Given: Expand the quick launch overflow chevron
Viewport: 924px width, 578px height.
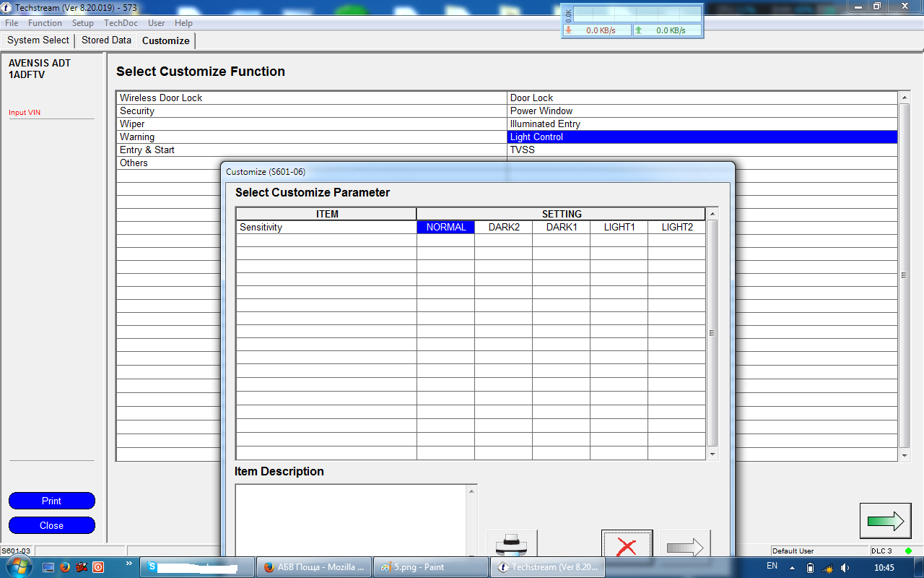Looking at the screenshot, I should 129,564.
